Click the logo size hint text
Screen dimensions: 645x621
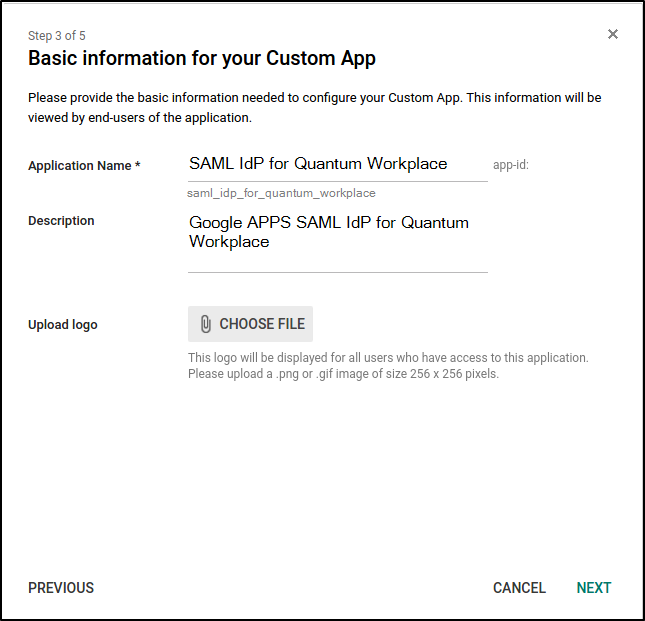pos(388,366)
